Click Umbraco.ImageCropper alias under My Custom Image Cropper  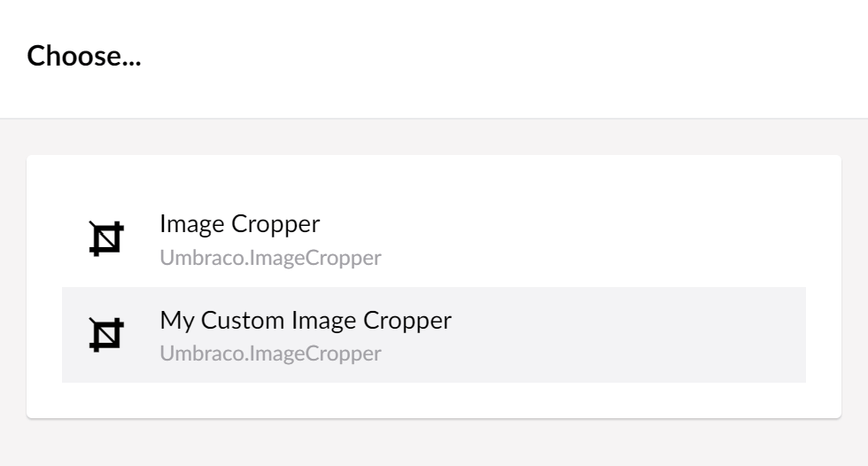[270, 353]
